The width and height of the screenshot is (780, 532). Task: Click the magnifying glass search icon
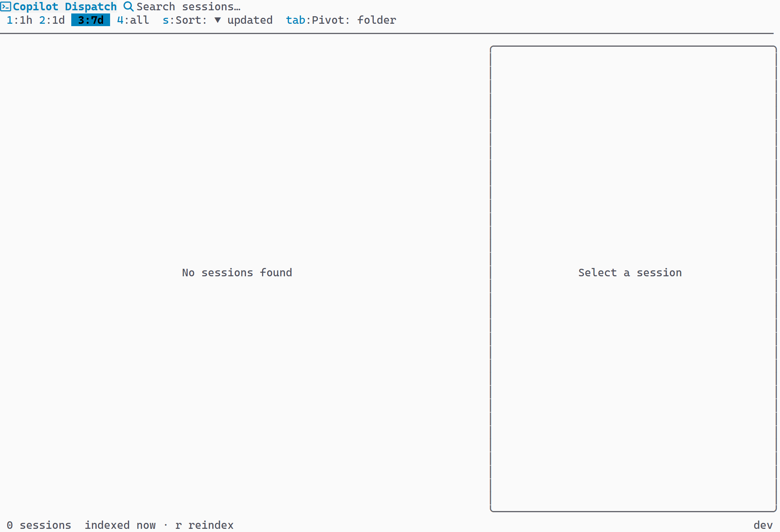[x=128, y=6]
